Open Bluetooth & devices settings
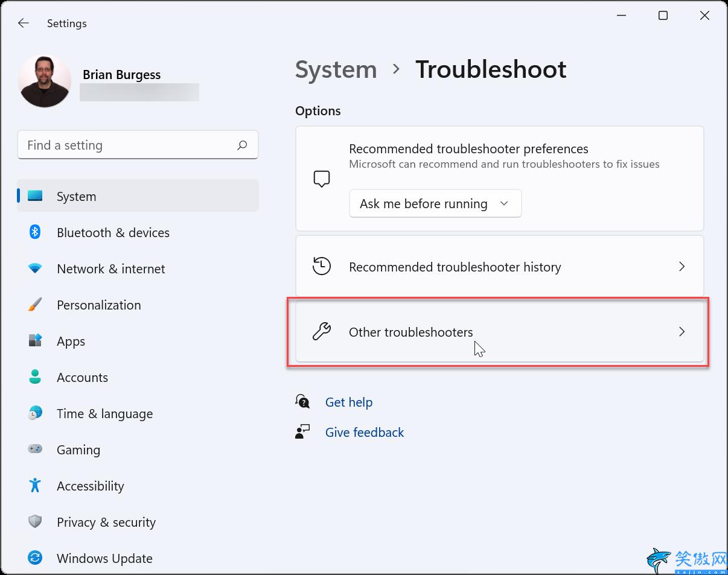Screen dimensions: 728x575 (x=138, y=232)
